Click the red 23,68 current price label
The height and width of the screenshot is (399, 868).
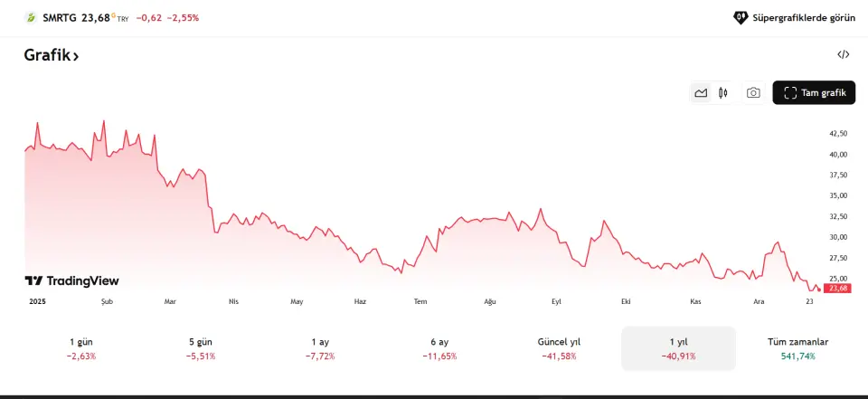(x=838, y=288)
